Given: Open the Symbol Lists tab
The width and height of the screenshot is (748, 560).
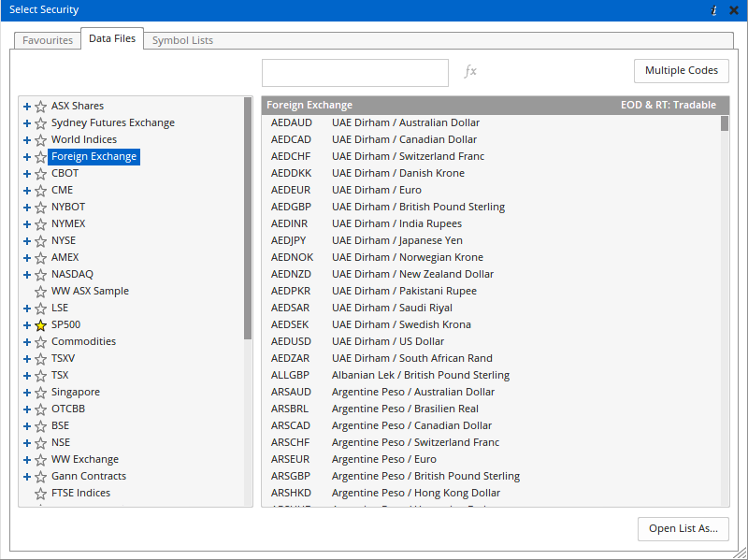Looking at the screenshot, I should pyautogui.click(x=182, y=40).
